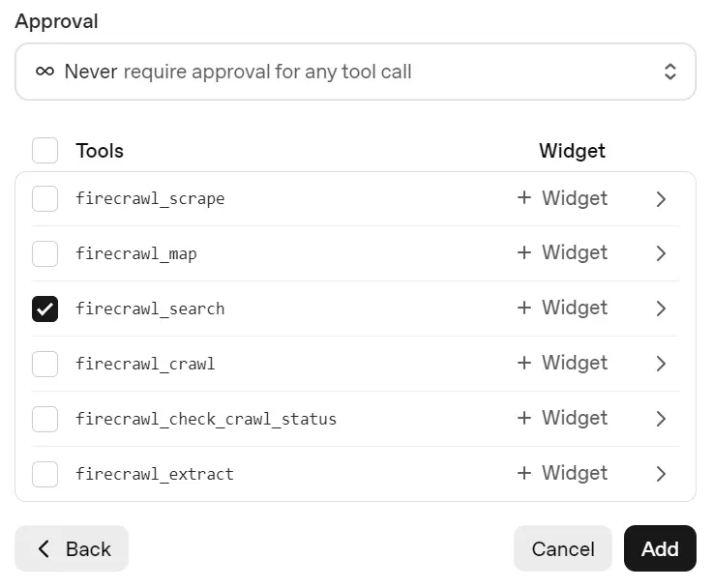Select the firecrawl_check_crawl_status tool name
713x588 pixels.
(x=206, y=419)
